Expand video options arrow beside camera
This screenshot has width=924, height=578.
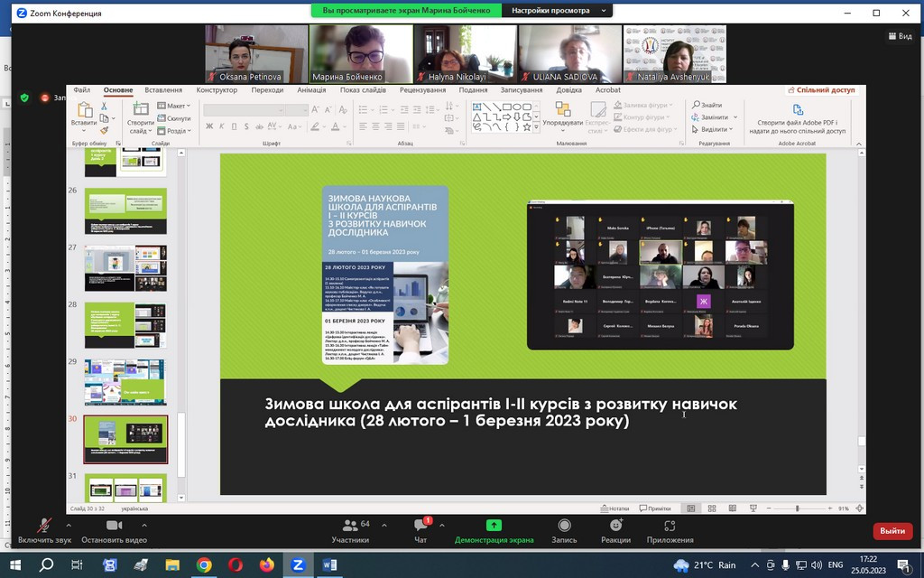click(x=143, y=524)
